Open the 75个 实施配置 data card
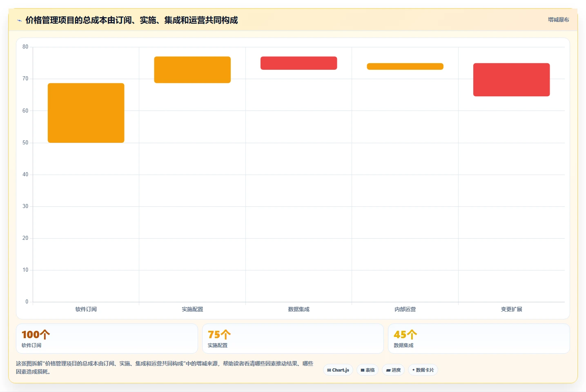This screenshot has width=586, height=392. click(293, 339)
